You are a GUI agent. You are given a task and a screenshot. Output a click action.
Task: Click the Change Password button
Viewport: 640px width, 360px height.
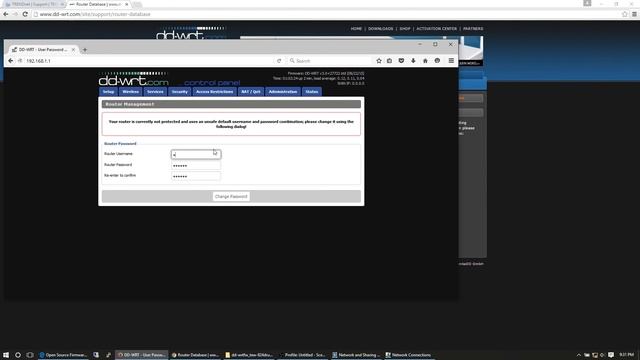pos(231,196)
